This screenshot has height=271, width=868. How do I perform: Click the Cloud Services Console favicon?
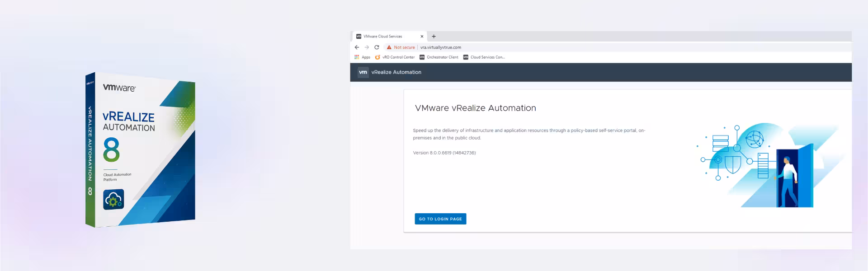pyautogui.click(x=466, y=57)
